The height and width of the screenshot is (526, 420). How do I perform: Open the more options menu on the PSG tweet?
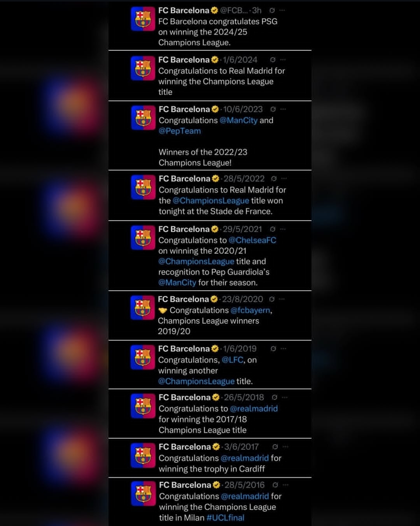click(282, 11)
